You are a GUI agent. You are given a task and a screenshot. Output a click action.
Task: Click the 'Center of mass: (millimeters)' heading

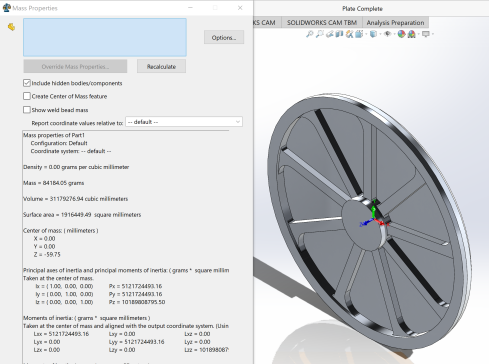point(61,231)
